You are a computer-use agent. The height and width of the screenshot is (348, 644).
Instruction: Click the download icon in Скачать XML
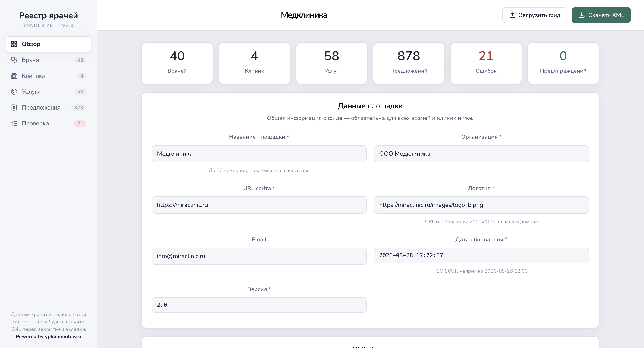(582, 15)
